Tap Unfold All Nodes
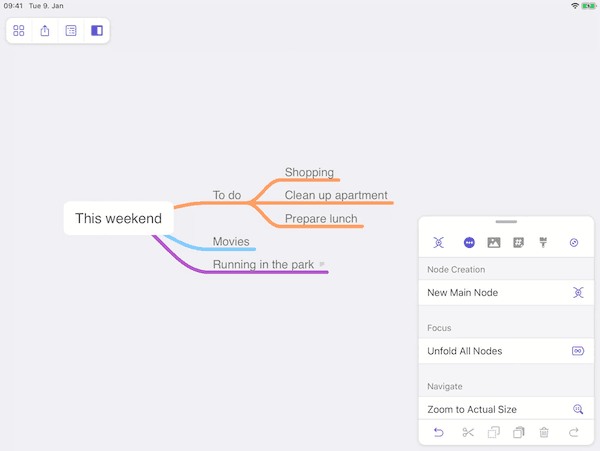Image resolution: width=600 pixels, height=451 pixels. [x=506, y=351]
